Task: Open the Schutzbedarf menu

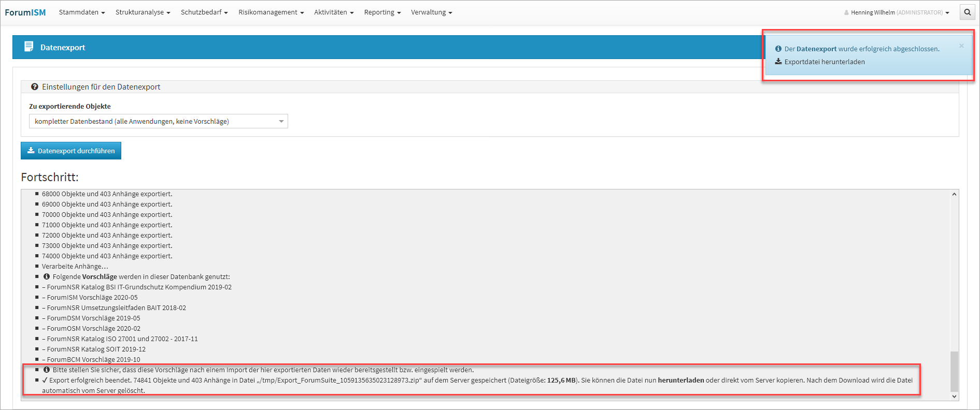Action: pos(204,12)
